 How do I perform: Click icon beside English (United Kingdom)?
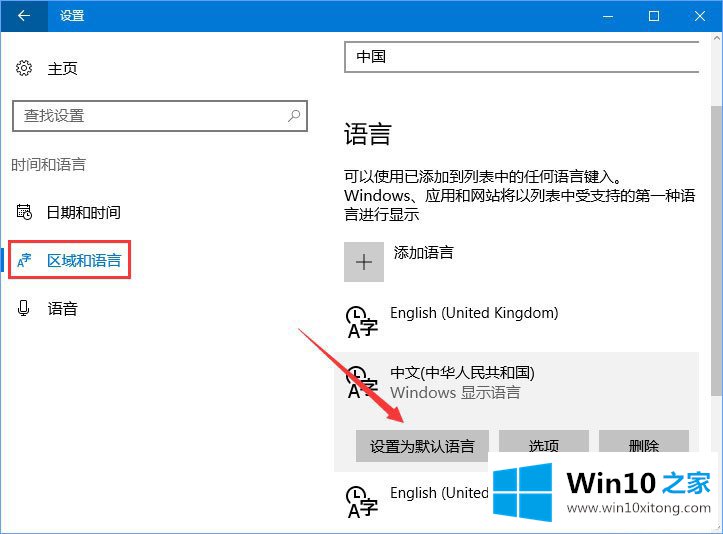tap(361, 322)
